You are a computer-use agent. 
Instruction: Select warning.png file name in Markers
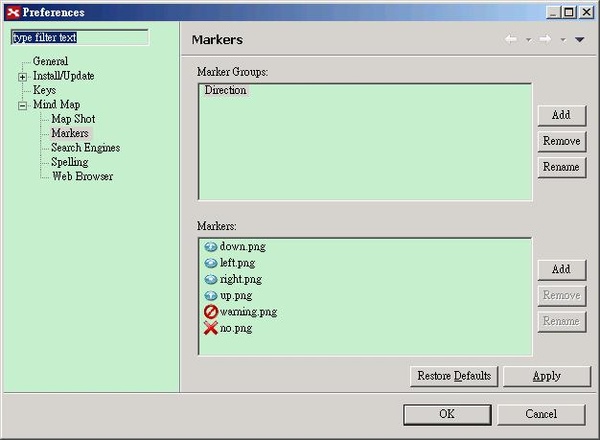248,312
